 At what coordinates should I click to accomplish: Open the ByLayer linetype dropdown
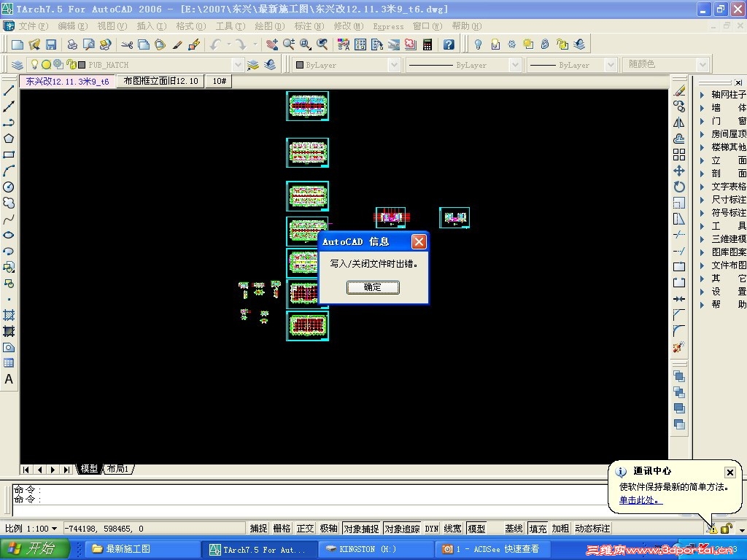point(514,64)
